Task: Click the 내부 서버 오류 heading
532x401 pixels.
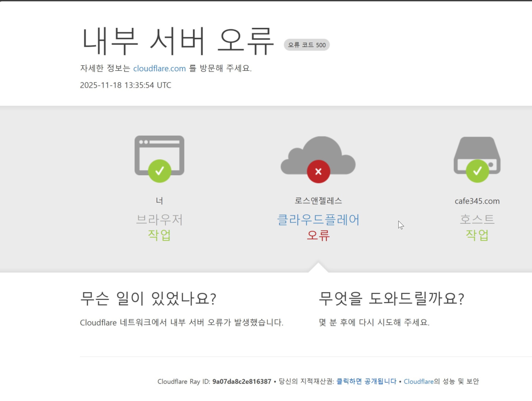Action: coord(177,41)
